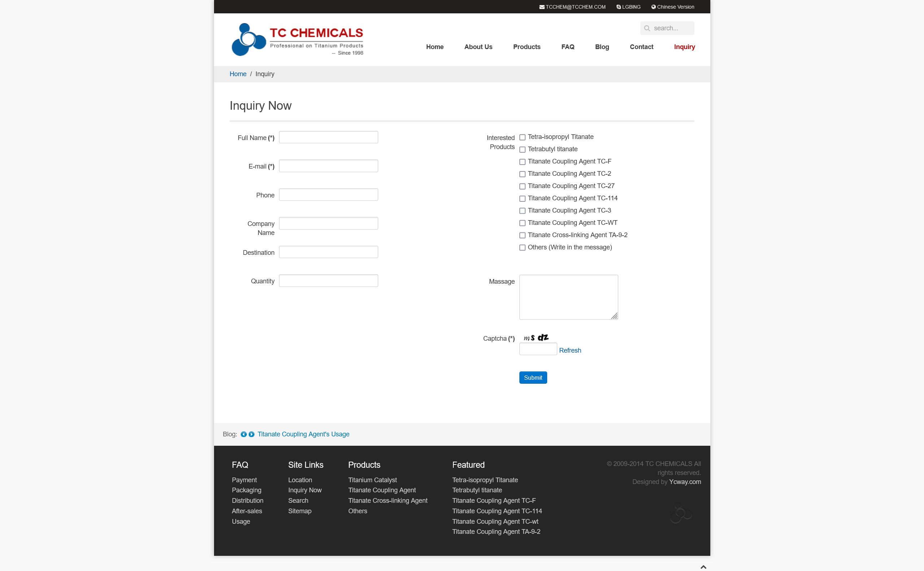The image size is (924, 571).
Task: Click the email icon next to TCCHEM@TCCHEM.COM
Action: click(x=542, y=6)
